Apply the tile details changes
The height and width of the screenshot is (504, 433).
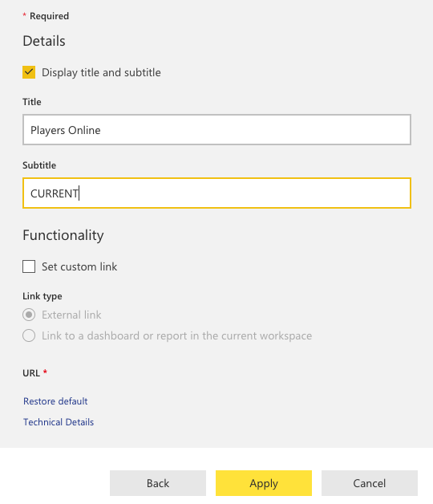(264, 483)
